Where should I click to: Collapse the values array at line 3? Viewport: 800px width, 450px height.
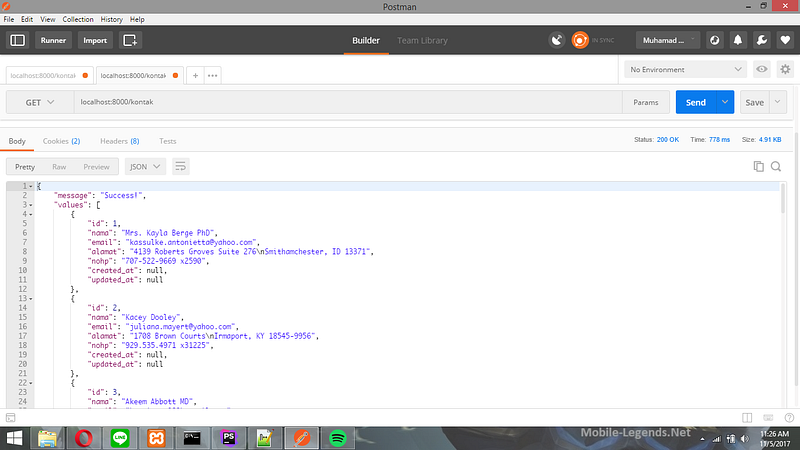coord(31,205)
